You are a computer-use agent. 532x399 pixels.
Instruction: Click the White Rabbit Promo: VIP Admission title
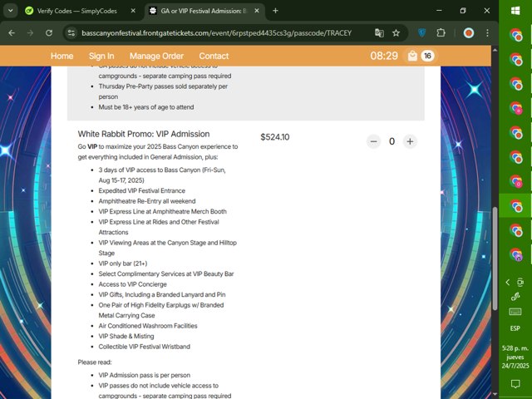[144, 134]
